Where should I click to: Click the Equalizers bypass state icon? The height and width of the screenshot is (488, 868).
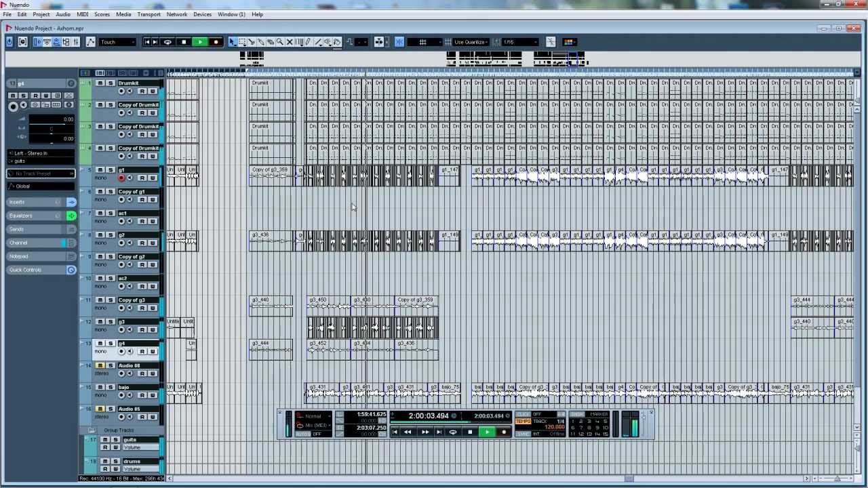pos(71,216)
